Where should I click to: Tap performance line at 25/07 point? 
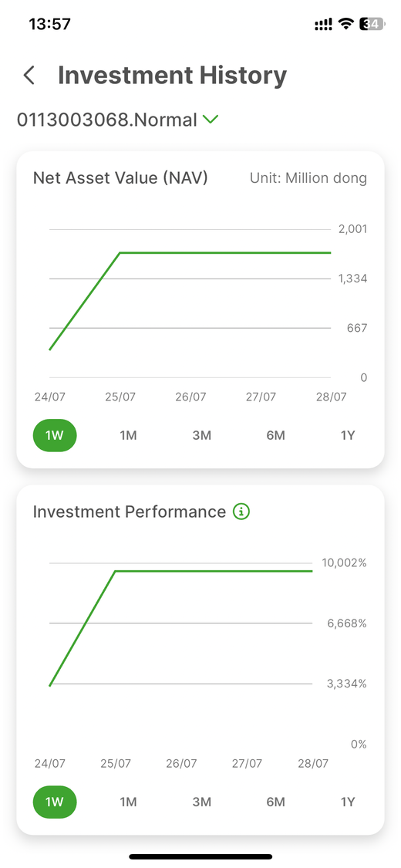point(116,571)
